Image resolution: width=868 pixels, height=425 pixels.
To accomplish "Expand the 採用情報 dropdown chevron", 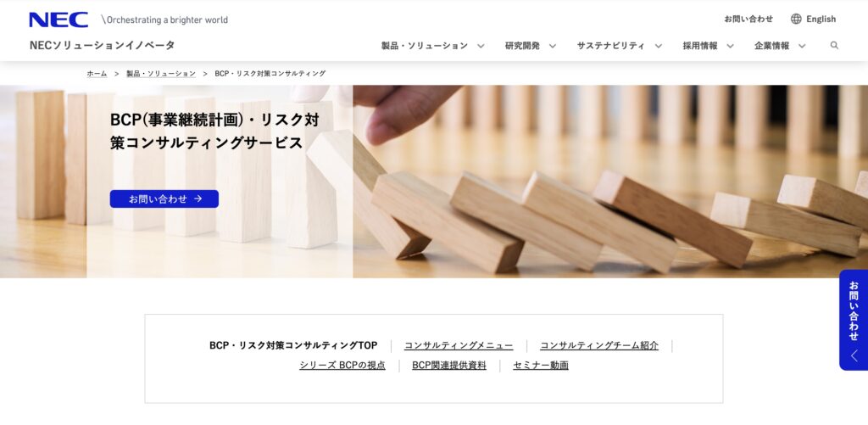I will tap(730, 46).
